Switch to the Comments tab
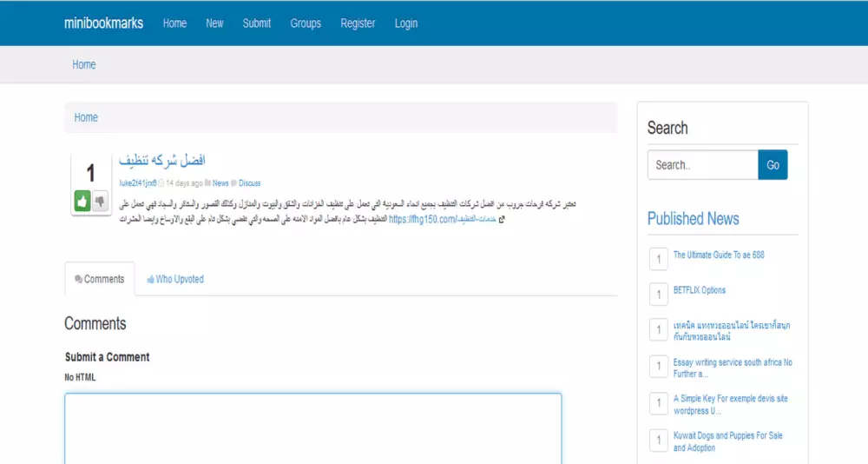Image resolution: width=868 pixels, height=464 pixels. click(100, 279)
